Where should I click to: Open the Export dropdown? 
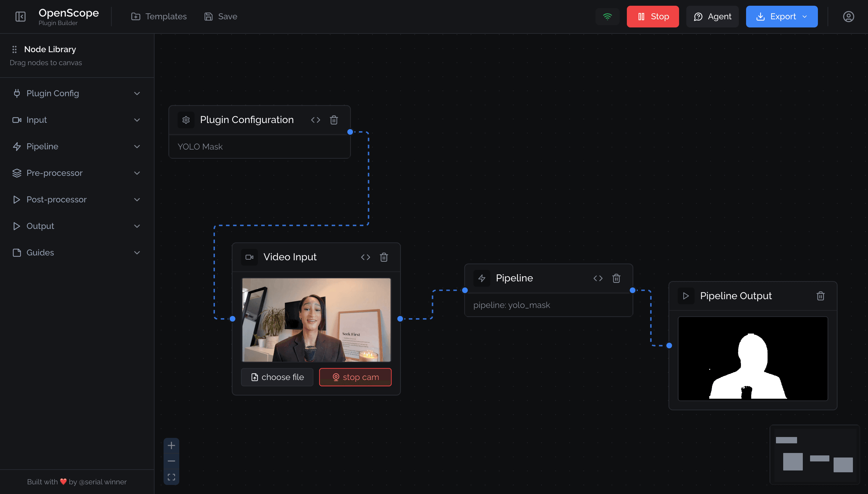(x=781, y=16)
